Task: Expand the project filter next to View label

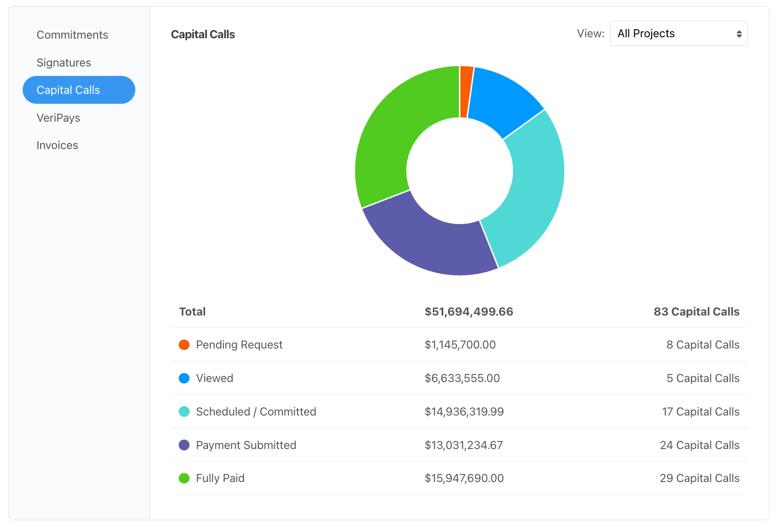Action: point(678,33)
